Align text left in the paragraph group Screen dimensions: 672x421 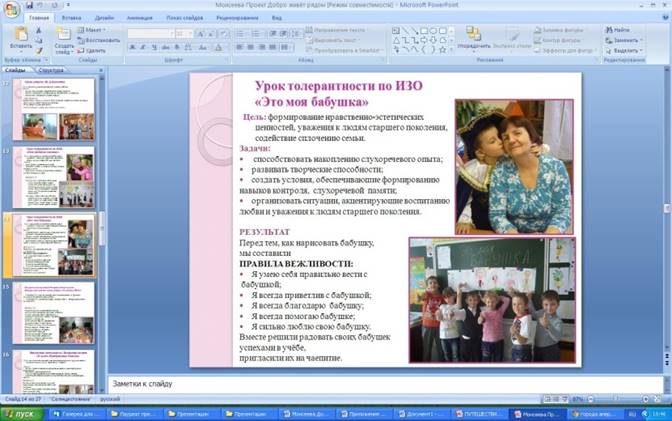[x=240, y=47]
